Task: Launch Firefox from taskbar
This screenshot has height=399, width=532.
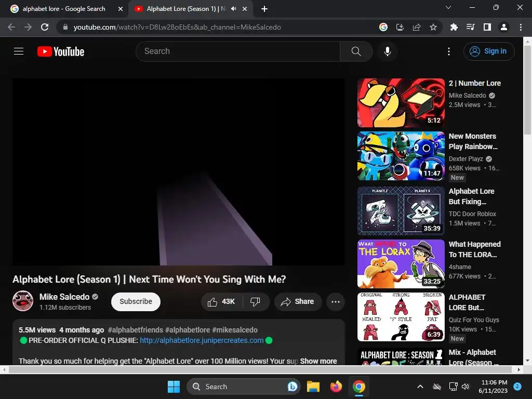Action: (336, 387)
